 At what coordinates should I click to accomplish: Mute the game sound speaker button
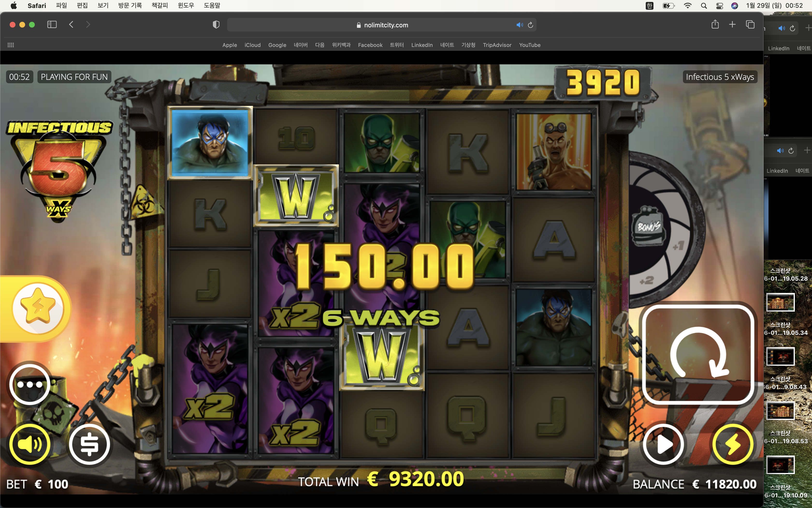(30, 444)
